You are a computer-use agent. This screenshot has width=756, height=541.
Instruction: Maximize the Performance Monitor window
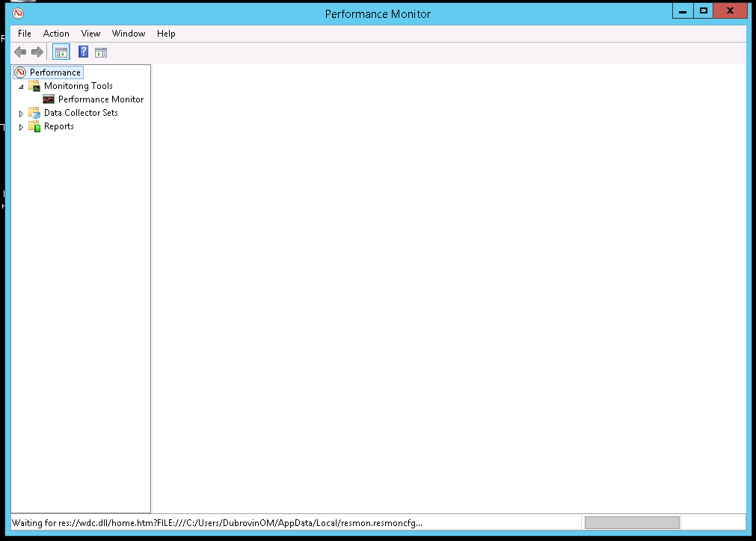click(x=704, y=11)
